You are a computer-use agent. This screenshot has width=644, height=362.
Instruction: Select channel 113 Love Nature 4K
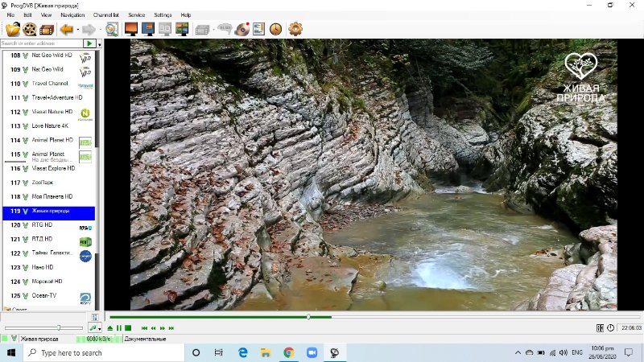pos(48,126)
